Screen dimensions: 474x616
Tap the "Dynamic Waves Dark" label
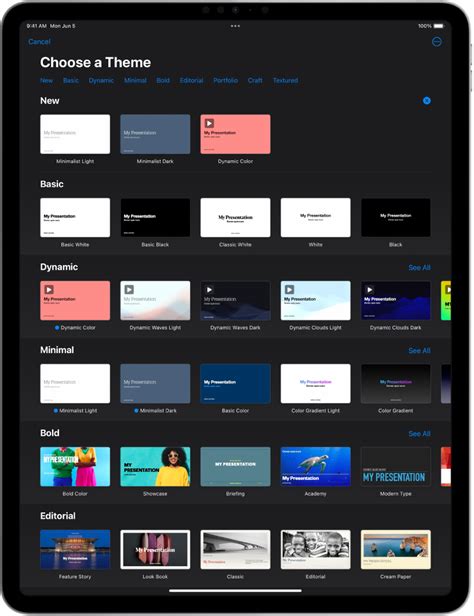235,328
